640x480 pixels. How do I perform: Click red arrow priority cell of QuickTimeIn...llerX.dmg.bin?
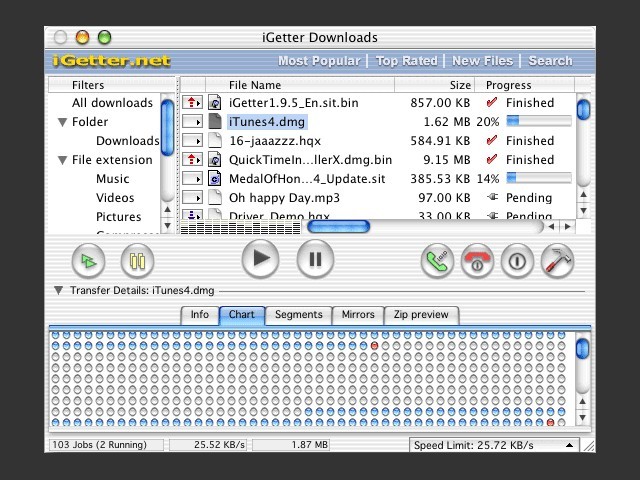192,160
